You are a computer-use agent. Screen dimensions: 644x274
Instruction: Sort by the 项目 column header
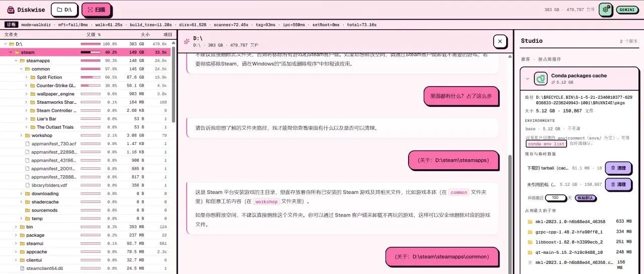point(168,35)
